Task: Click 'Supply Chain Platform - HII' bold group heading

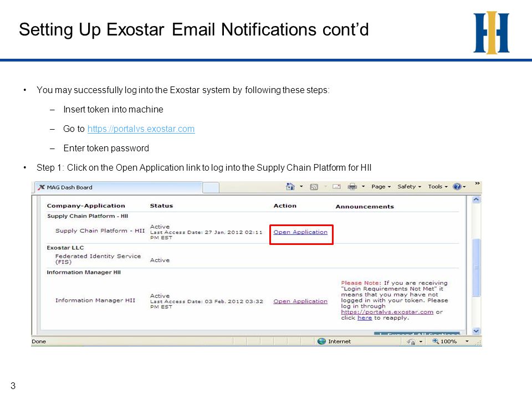Action: (x=88, y=216)
